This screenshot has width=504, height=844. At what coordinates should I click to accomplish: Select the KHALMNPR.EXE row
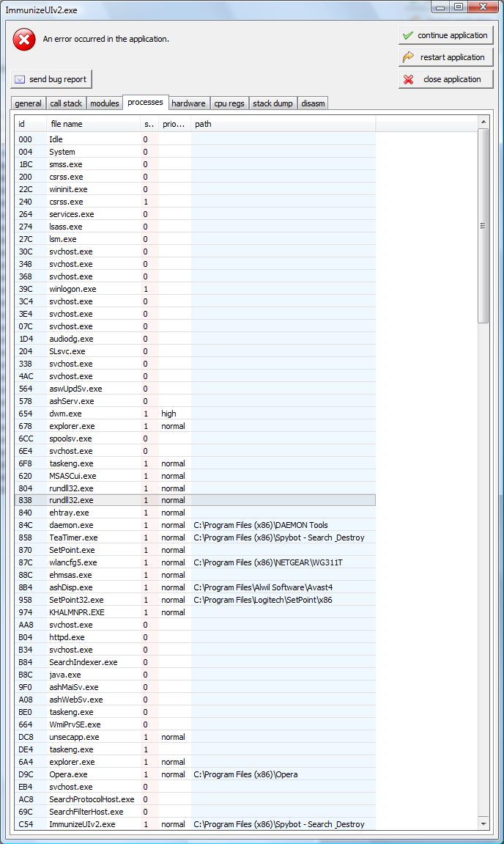[196, 612]
